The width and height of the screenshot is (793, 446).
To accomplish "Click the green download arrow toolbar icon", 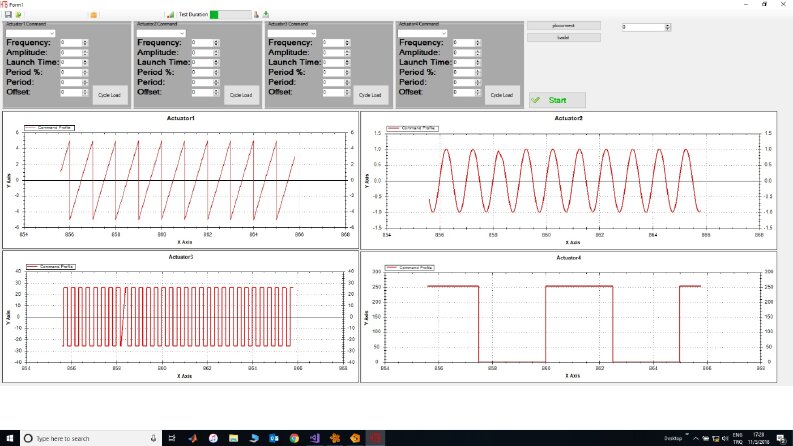I will tap(266, 15).
